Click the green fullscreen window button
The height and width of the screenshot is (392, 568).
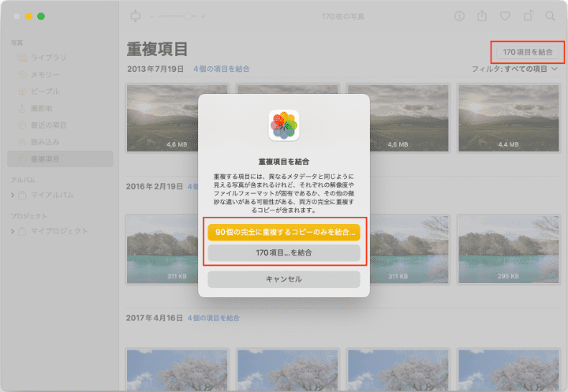(41, 17)
